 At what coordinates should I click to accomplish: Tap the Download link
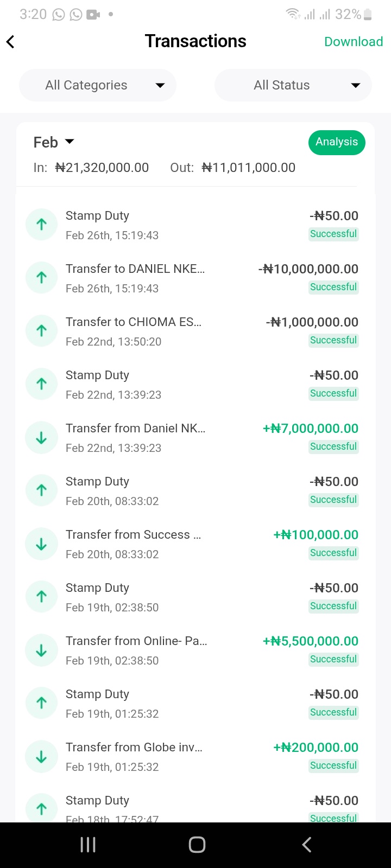pyautogui.click(x=354, y=42)
